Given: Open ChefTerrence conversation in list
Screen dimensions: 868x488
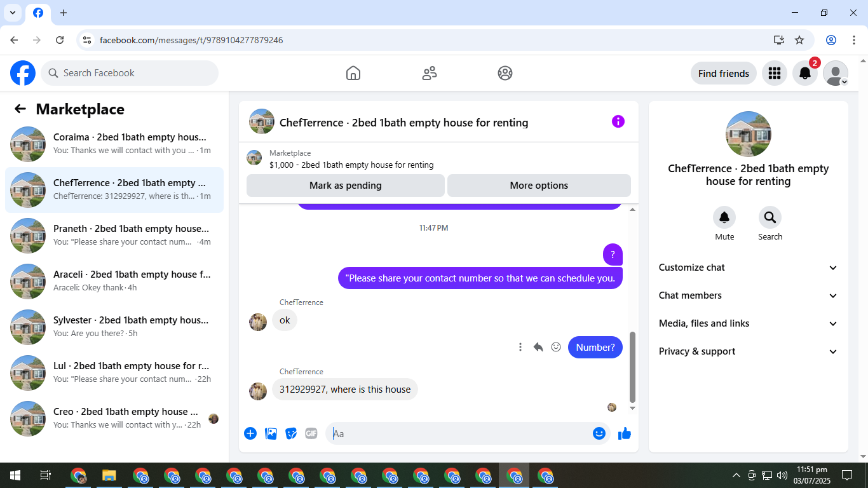Looking at the screenshot, I should [114, 190].
